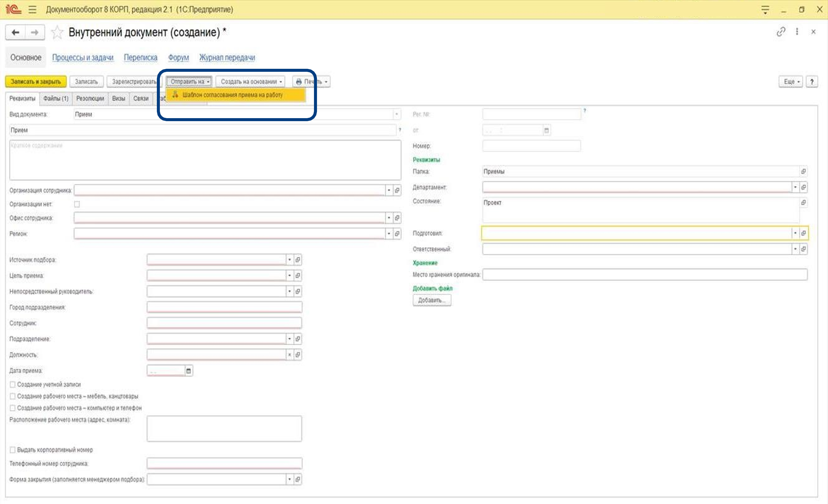Close the document form with X icon
This screenshot has height=504, width=828.
[x=813, y=32]
